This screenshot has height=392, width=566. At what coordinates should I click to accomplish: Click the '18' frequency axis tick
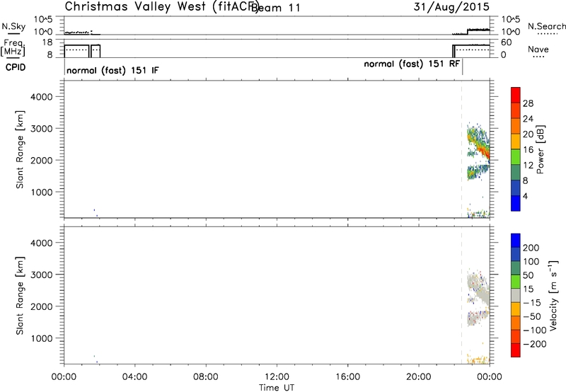pyautogui.click(x=47, y=42)
